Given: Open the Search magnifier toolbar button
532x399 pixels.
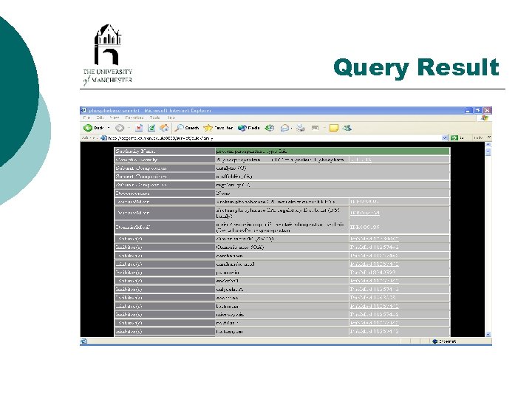Looking at the screenshot, I should [x=187, y=128].
